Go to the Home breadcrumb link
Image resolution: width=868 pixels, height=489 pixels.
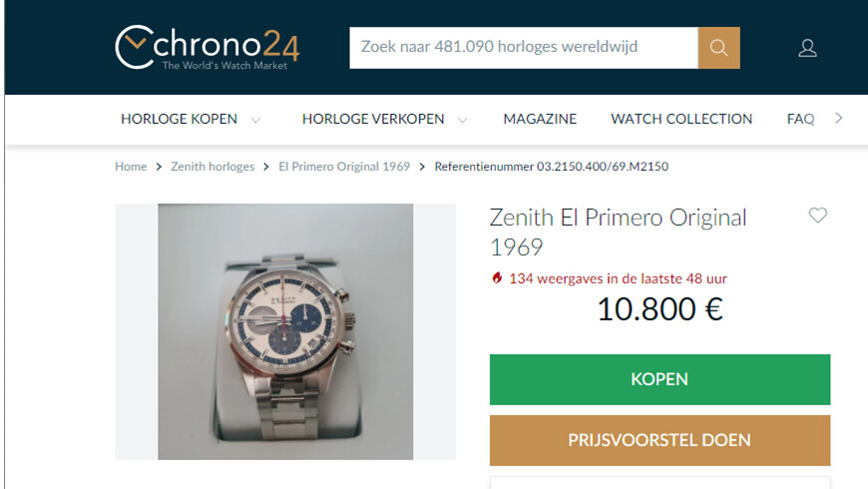131,166
